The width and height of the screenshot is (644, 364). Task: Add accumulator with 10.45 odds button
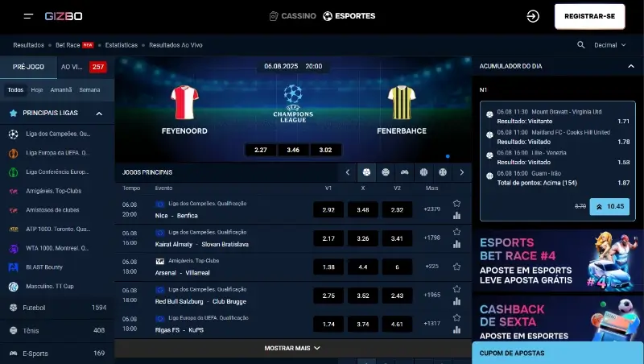609,207
